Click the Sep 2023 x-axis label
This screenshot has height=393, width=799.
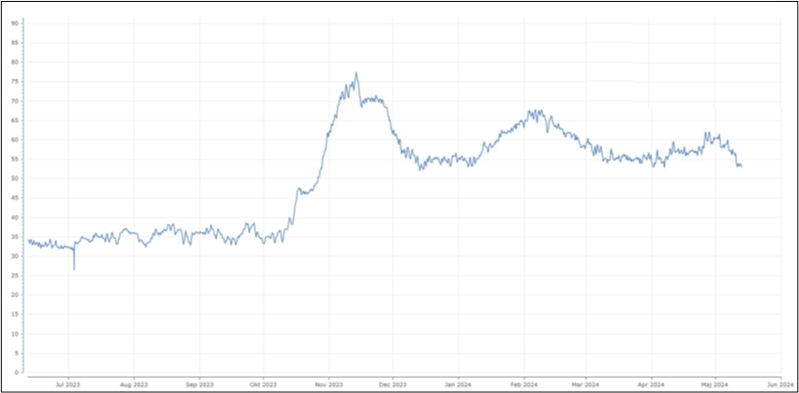click(199, 383)
